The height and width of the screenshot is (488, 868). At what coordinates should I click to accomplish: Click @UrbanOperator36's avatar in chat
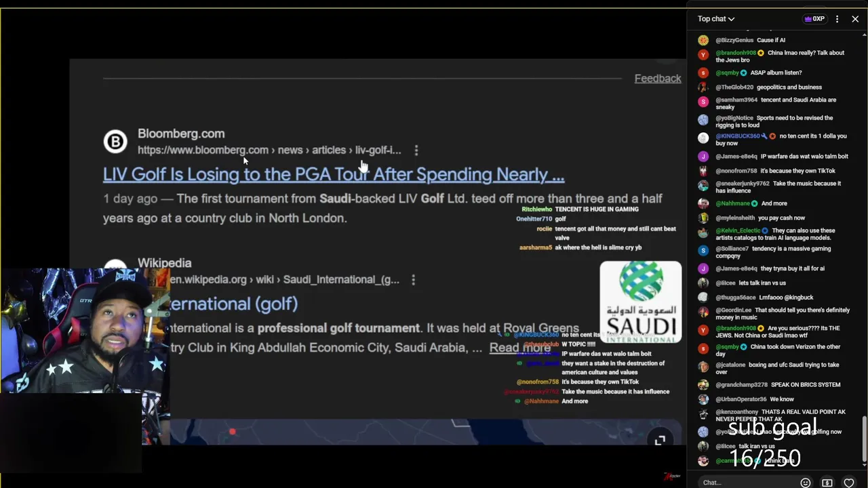pyautogui.click(x=703, y=400)
